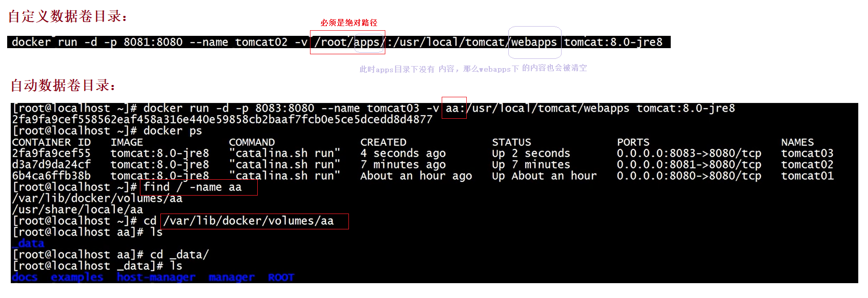Click the blue ROOT directory entry

tap(281, 277)
